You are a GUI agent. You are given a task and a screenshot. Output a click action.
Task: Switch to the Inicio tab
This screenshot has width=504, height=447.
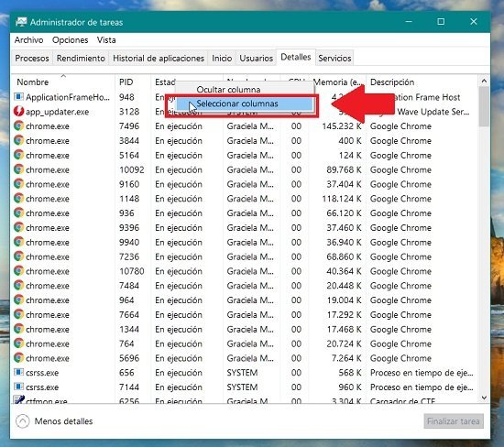222,58
